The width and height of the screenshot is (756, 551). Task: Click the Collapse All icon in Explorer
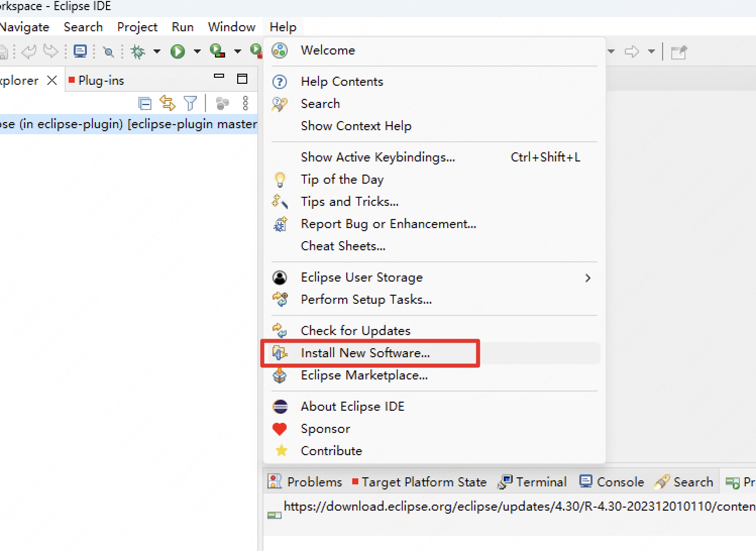[x=145, y=103]
